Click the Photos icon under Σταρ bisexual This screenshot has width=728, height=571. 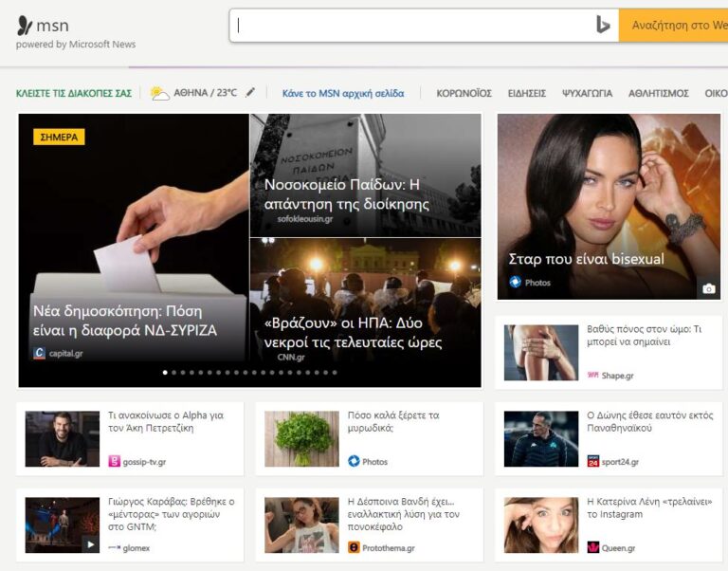tap(515, 282)
